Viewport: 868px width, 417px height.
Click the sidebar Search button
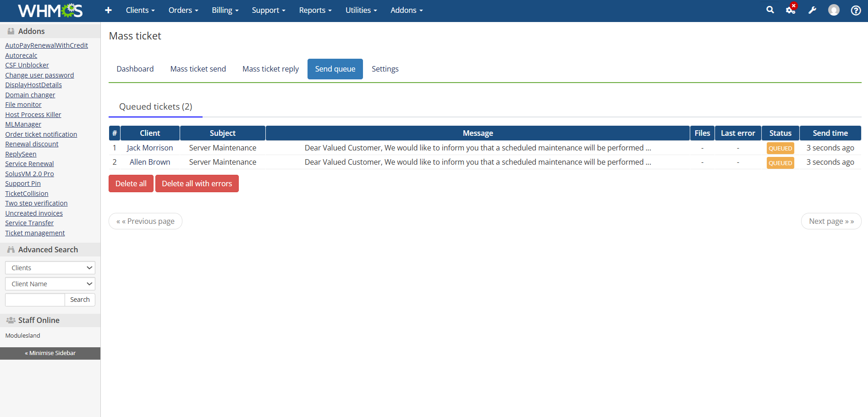click(x=80, y=300)
